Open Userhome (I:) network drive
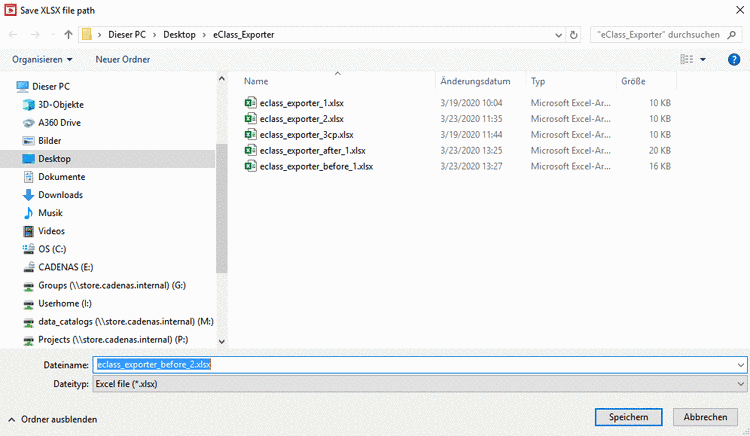750x436 pixels. tap(65, 304)
